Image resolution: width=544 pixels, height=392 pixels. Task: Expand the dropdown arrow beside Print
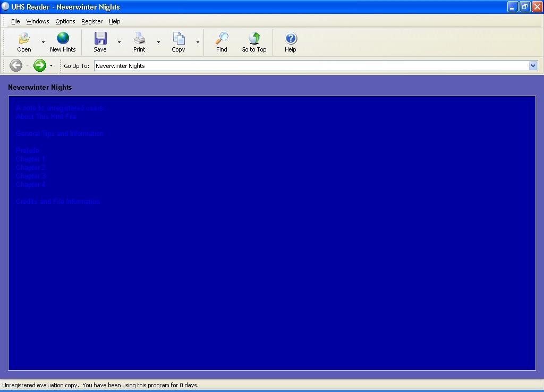[158, 42]
